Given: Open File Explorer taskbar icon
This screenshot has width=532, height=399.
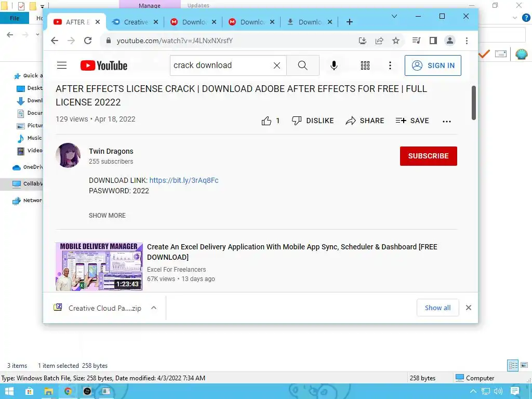Looking at the screenshot, I should click(48, 391).
